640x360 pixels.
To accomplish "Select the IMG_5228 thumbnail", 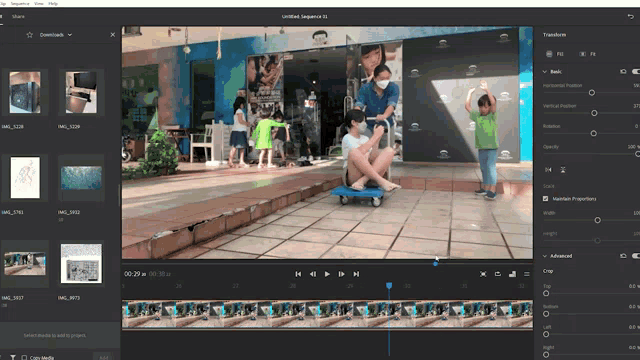I will click(x=25, y=92).
